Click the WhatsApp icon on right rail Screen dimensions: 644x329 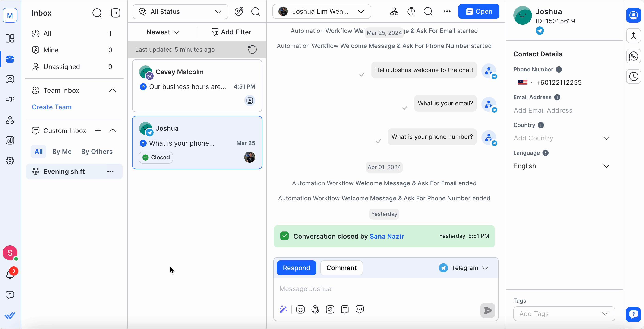click(x=633, y=56)
